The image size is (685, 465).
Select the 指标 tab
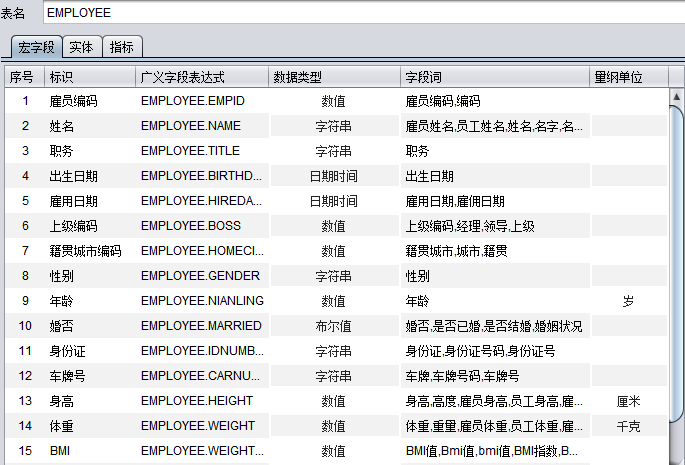122,47
